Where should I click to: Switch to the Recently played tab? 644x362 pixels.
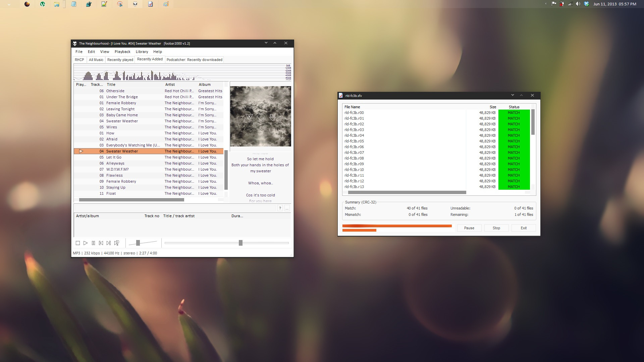[x=120, y=60]
